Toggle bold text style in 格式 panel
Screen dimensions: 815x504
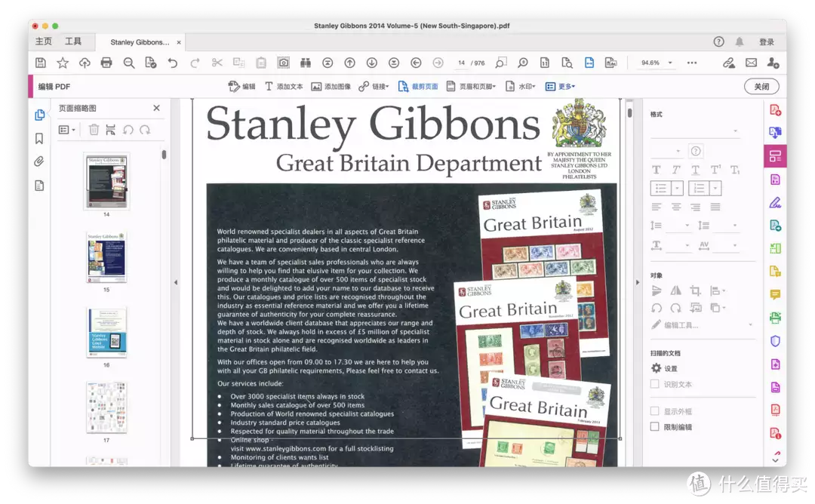(x=656, y=170)
